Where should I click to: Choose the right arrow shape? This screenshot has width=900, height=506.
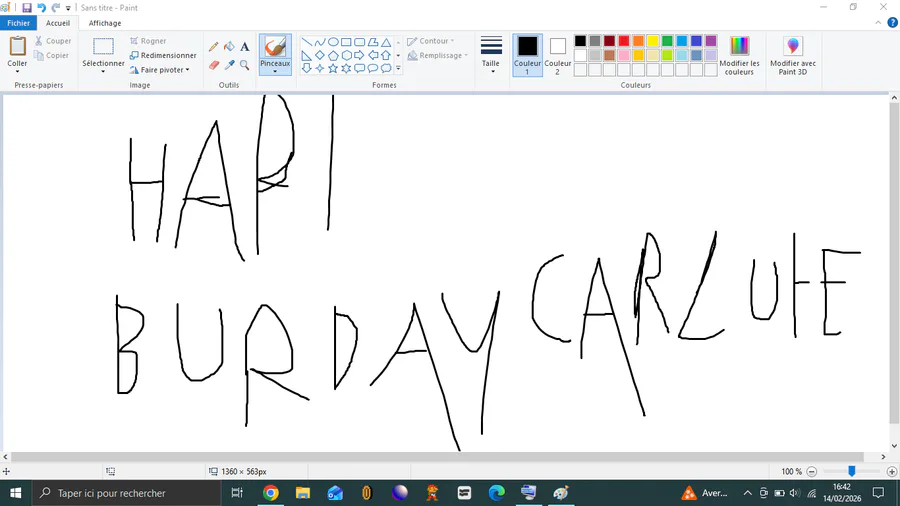click(x=359, y=55)
